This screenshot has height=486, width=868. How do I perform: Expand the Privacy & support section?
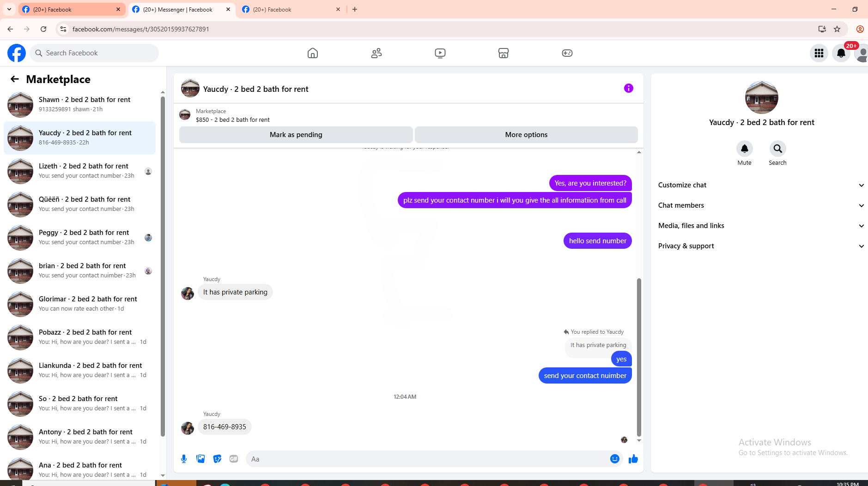(761, 246)
